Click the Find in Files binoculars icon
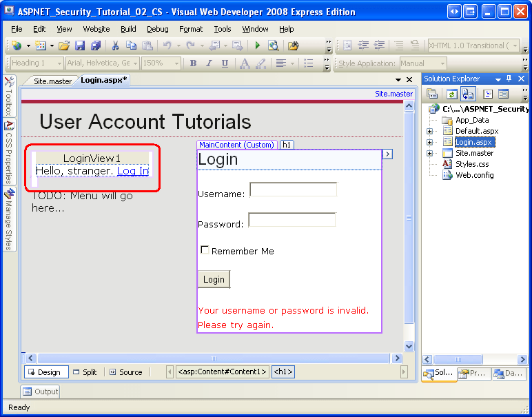This screenshot has height=417, width=532. coord(293,45)
